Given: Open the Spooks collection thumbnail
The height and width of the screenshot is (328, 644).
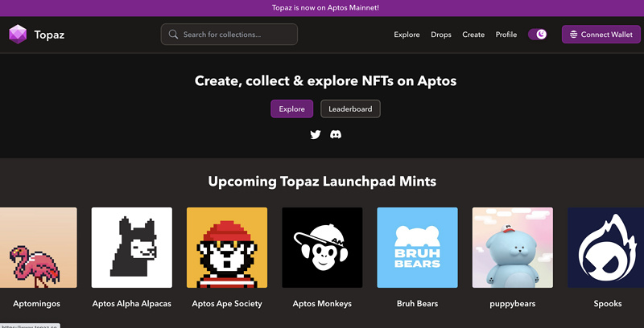Looking at the screenshot, I should (x=605, y=248).
